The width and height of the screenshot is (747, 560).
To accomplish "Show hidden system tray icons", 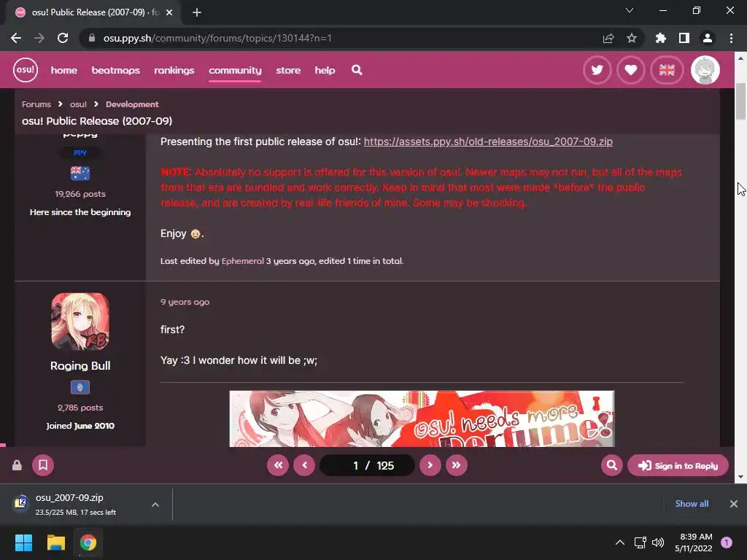I will coord(620,542).
